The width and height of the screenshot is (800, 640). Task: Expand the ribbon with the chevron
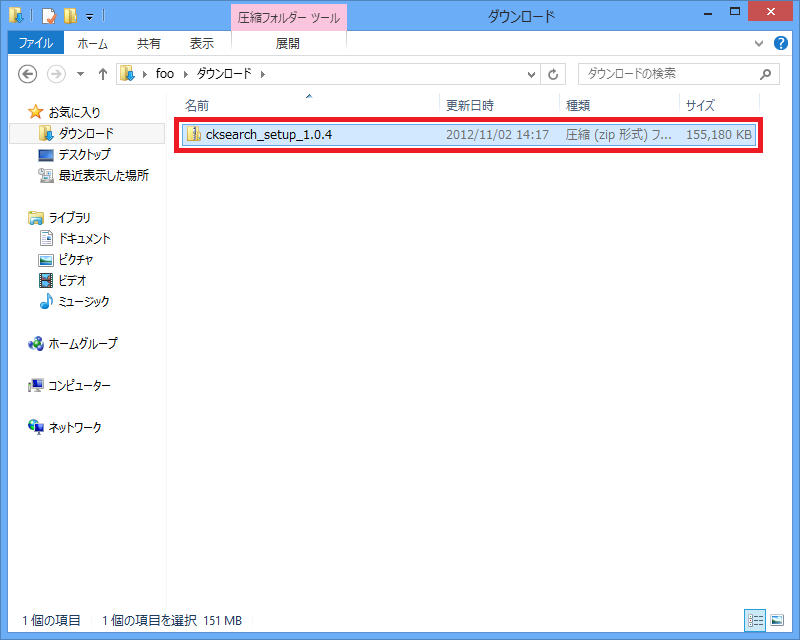click(758, 44)
